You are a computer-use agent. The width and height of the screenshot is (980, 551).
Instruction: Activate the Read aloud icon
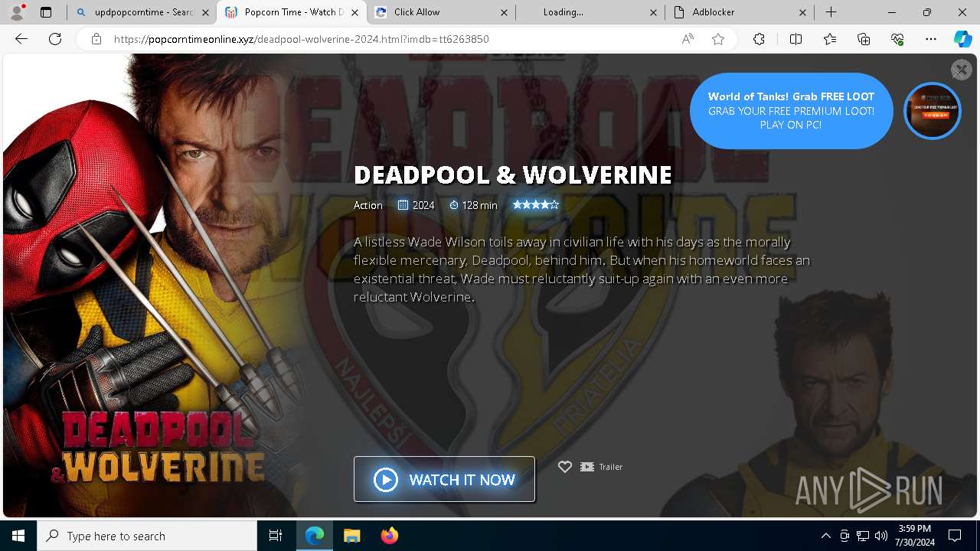(688, 39)
